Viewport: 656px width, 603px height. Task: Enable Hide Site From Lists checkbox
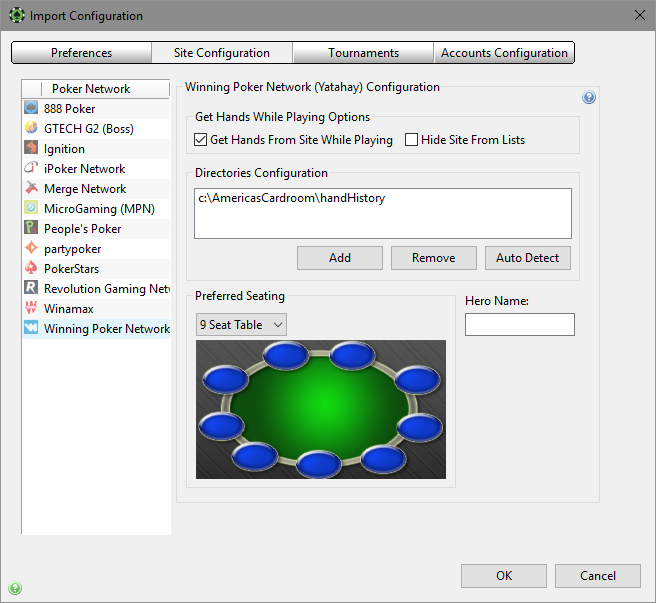click(x=411, y=139)
